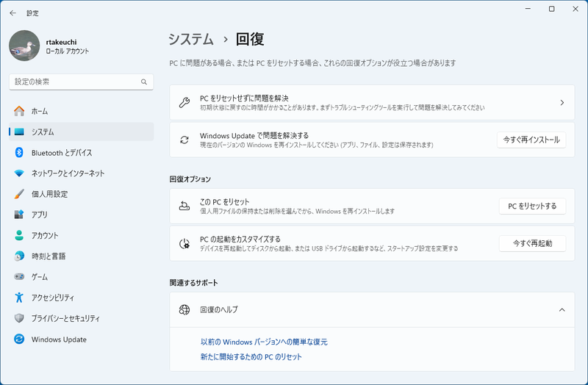Viewport: 588px width, 385px height.
Task: Click the アクセシビリティ figure icon
Action: point(19,298)
